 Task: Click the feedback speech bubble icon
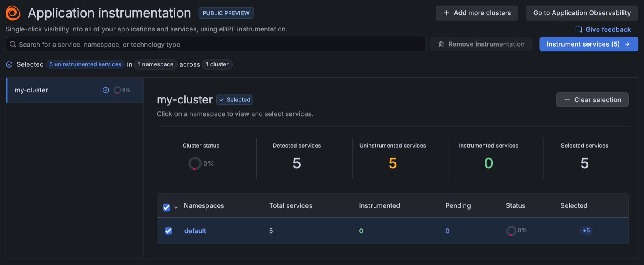pyautogui.click(x=579, y=29)
